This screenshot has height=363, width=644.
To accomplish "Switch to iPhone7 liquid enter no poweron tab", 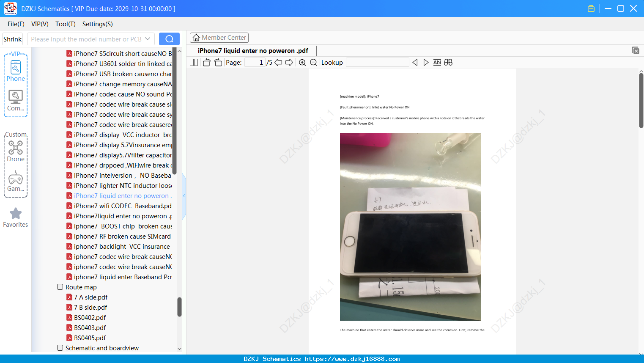I will 253,51.
